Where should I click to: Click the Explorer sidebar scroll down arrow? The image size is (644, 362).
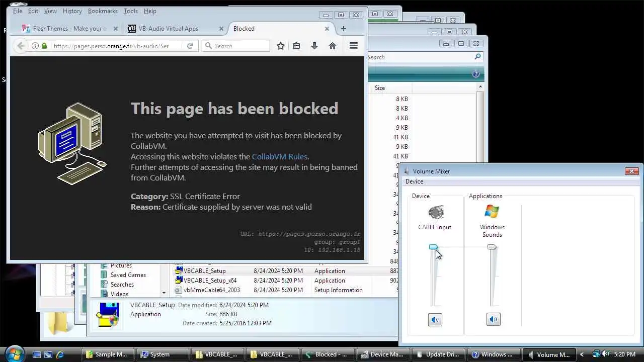pyautogui.click(x=164, y=293)
